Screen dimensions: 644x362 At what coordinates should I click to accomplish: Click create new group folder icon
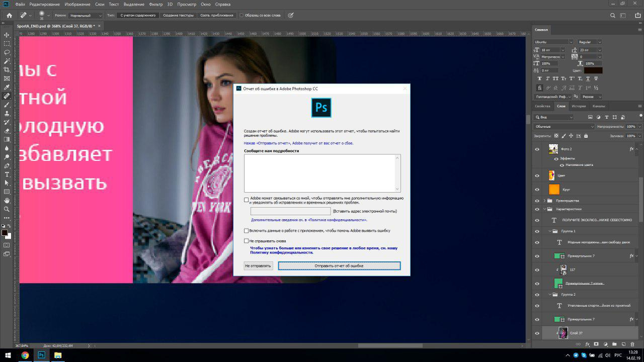[614, 344]
